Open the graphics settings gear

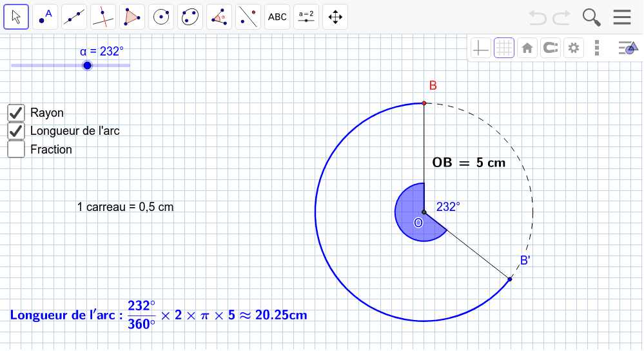[x=573, y=48]
